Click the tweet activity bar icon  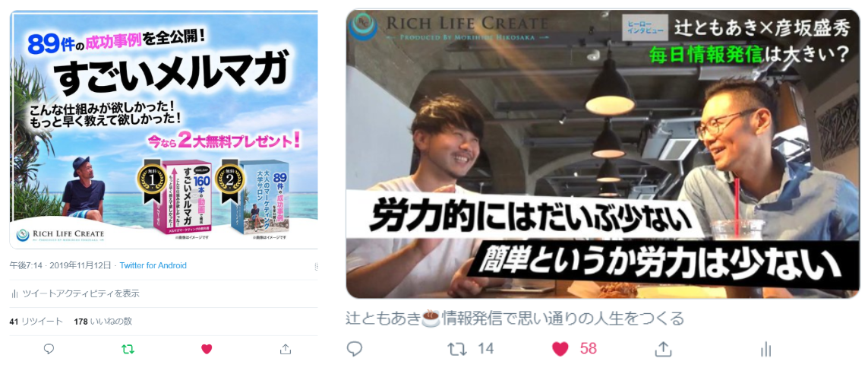pos(14,293)
